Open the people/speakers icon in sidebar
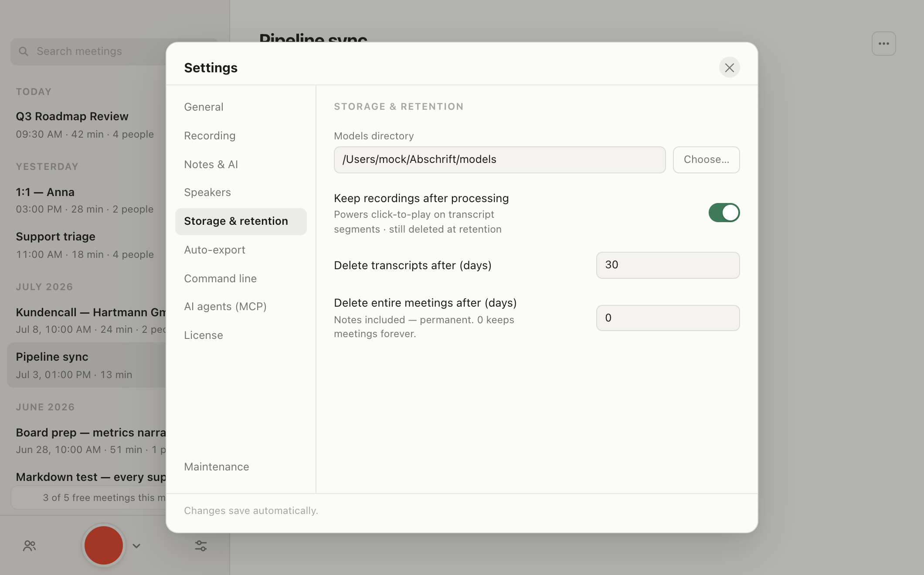 coord(30,546)
